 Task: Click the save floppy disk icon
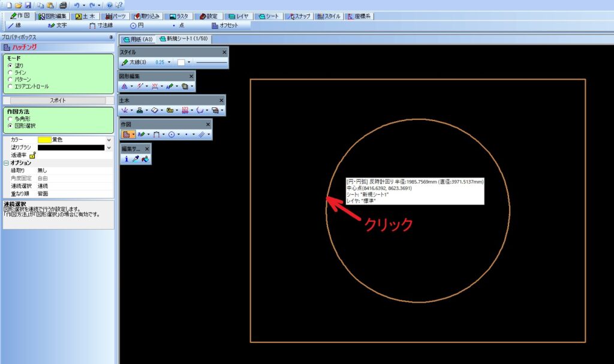click(28, 5)
